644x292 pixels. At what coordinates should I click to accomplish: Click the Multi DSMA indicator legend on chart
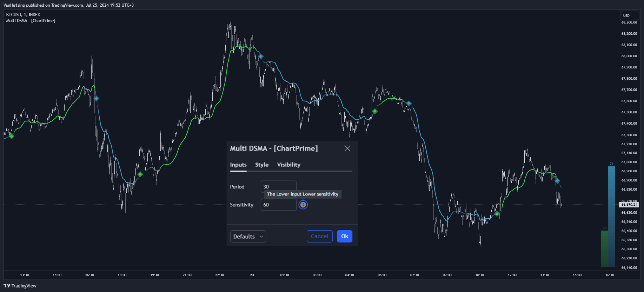click(31, 21)
